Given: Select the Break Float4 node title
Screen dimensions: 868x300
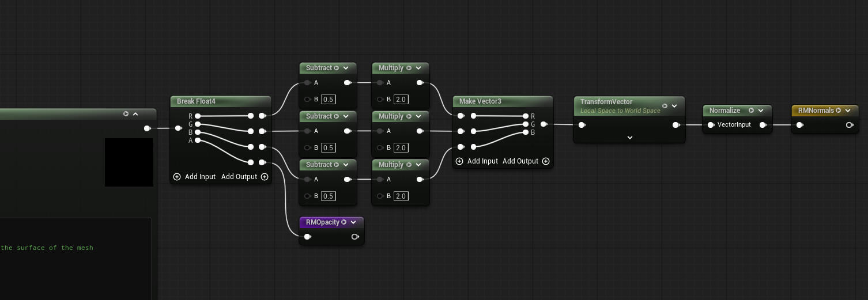Looking at the screenshot, I should tap(196, 101).
